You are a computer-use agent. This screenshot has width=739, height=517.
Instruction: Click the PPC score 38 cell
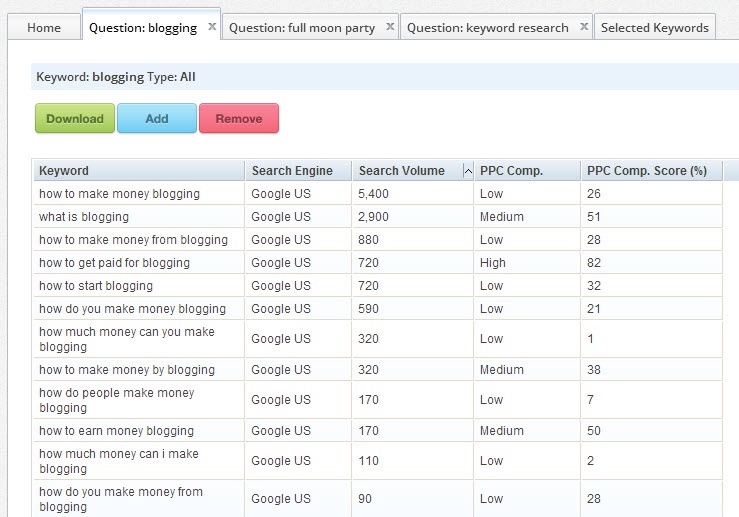(652, 370)
